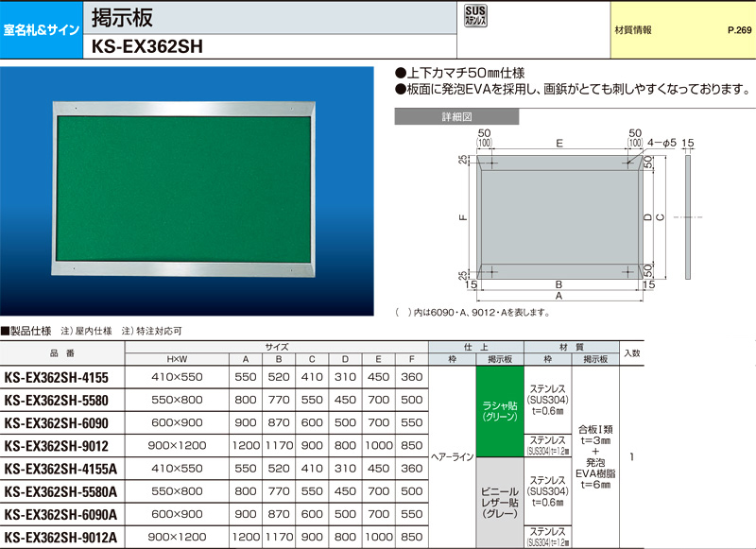Click the H×W column header
The height and width of the screenshot is (549, 756).
click(x=177, y=359)
